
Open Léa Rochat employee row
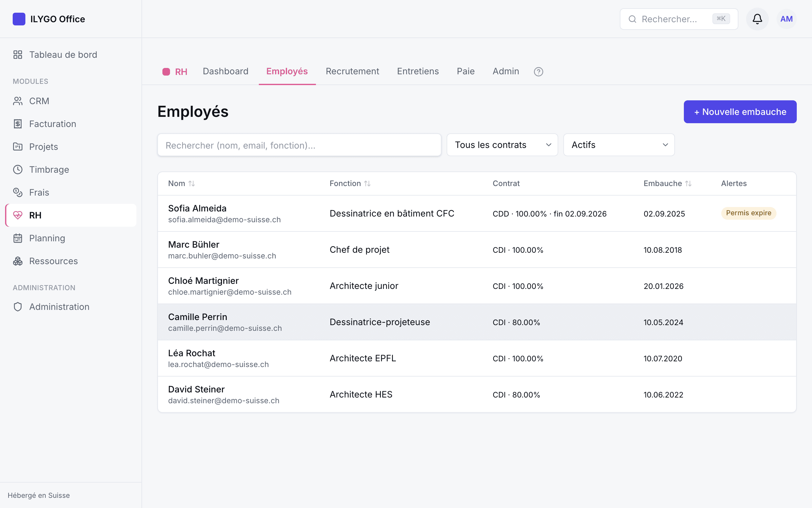click(x=477, y=358)
